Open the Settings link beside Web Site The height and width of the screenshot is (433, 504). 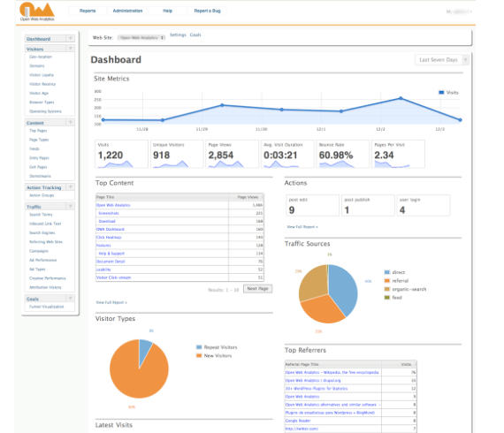(178, 34)
